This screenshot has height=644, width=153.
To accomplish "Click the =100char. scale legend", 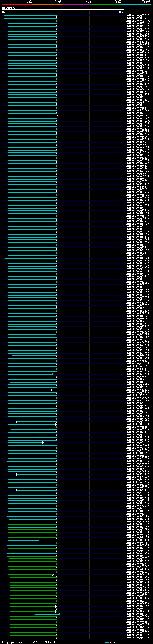I will click(114, 642).
